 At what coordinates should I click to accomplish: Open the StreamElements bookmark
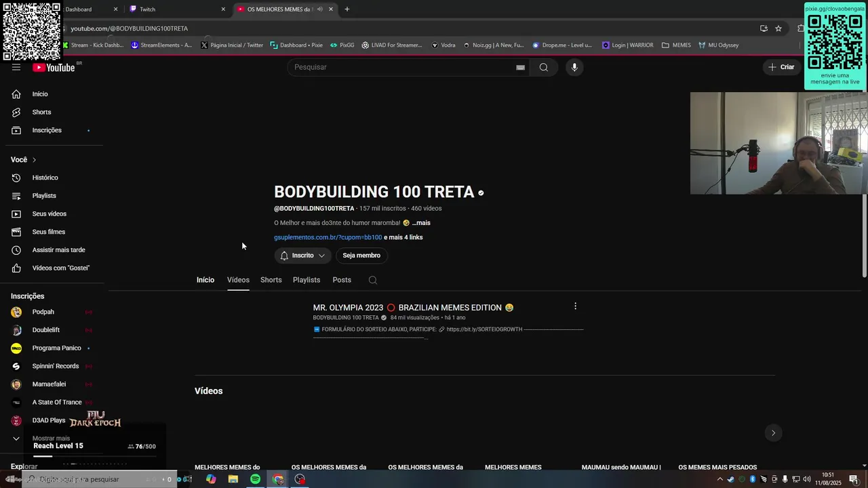click(161, 45)
